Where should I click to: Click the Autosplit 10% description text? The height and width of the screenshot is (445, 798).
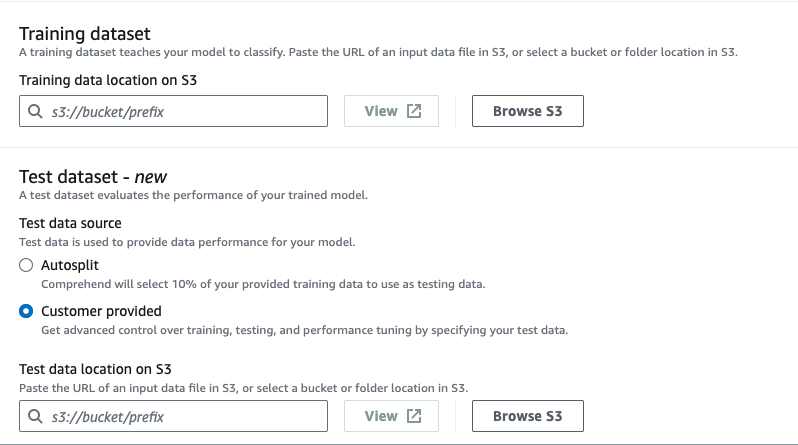[262, 284]
